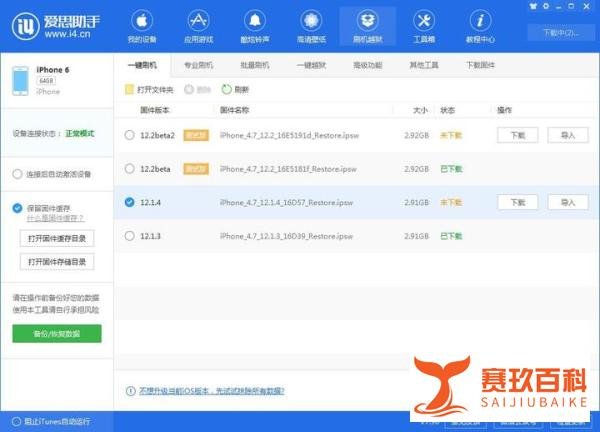Viewport: 600px width, 432px height.
Task: Click the Firmware Version (固件版本) column header
Action: [155, 110]
